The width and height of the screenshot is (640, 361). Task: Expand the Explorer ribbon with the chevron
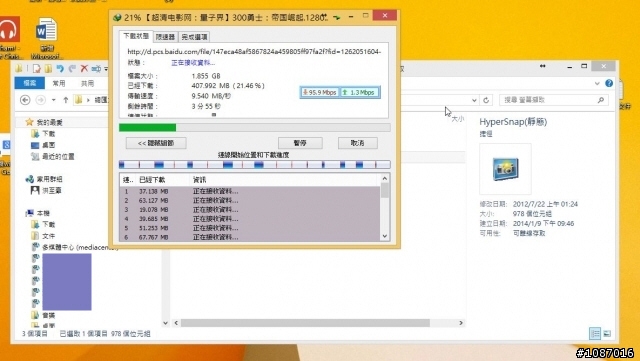597,83
